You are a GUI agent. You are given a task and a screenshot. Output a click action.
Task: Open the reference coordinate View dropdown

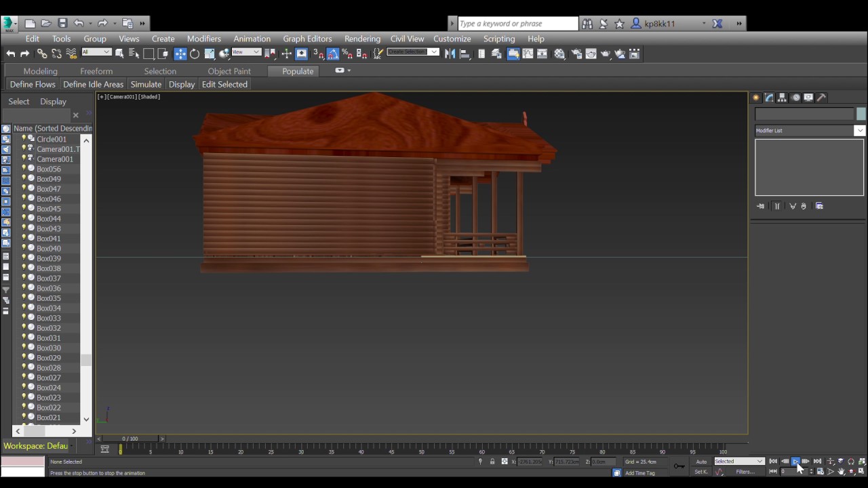246,52
